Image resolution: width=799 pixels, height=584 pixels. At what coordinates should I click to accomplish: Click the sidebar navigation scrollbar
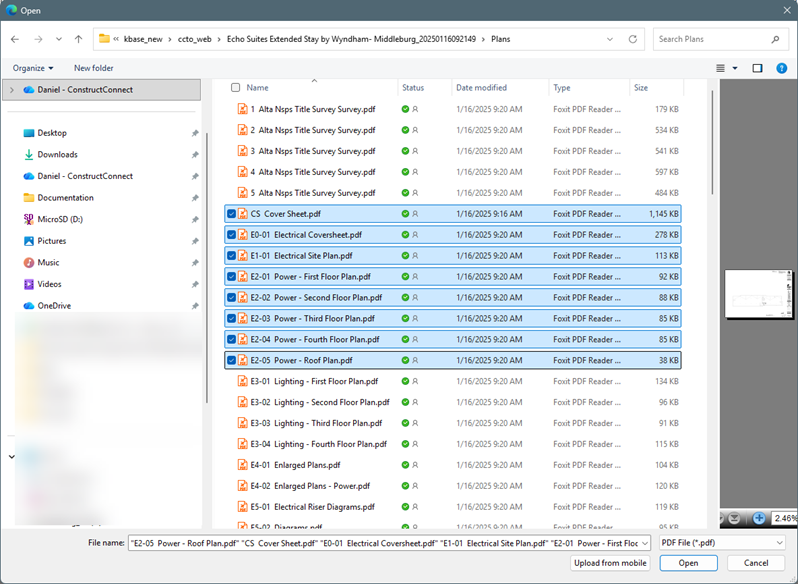pyautogui.click(x=207, y=268)
